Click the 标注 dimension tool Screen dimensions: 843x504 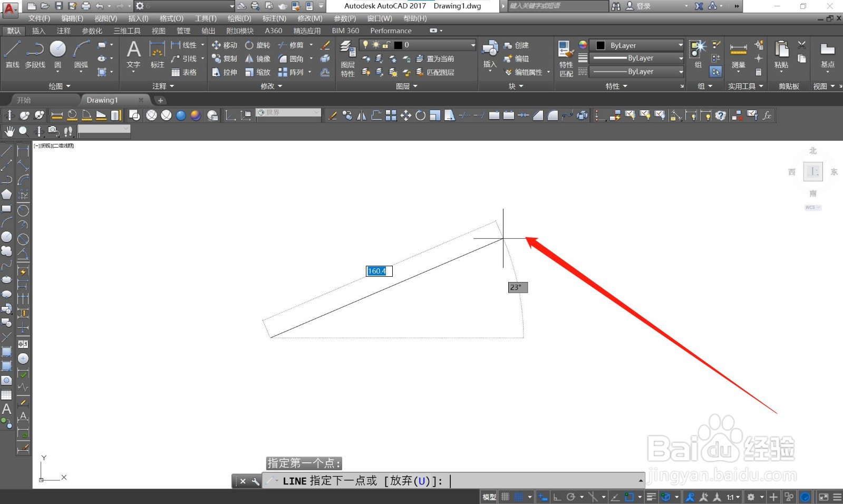(157, 55)
